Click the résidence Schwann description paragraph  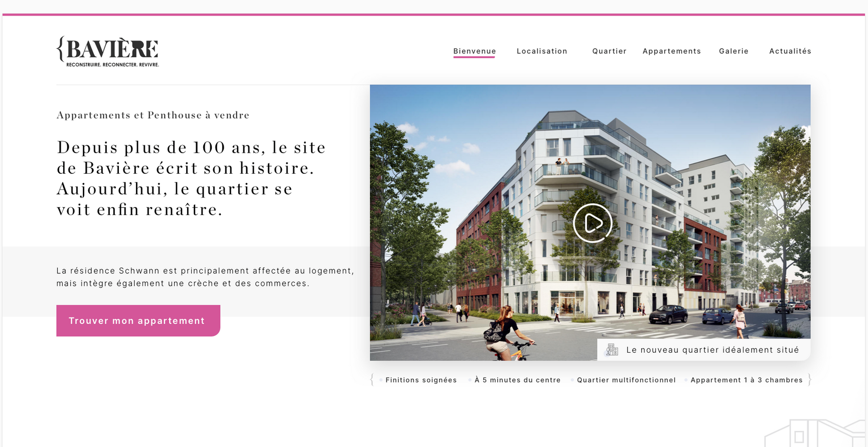click(x=205, y=277)
